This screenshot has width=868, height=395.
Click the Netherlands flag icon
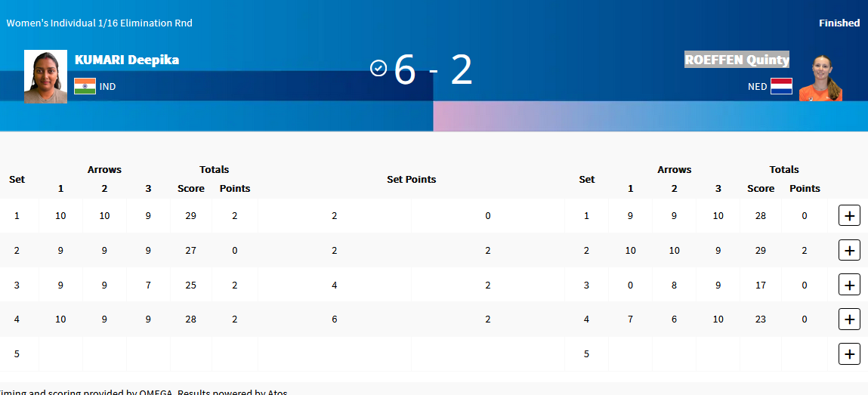(781, 86)
